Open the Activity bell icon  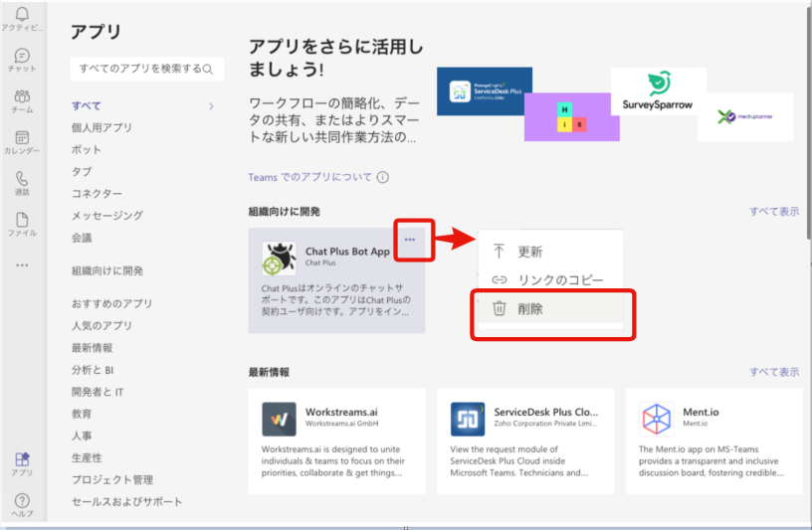click(22, 15)
